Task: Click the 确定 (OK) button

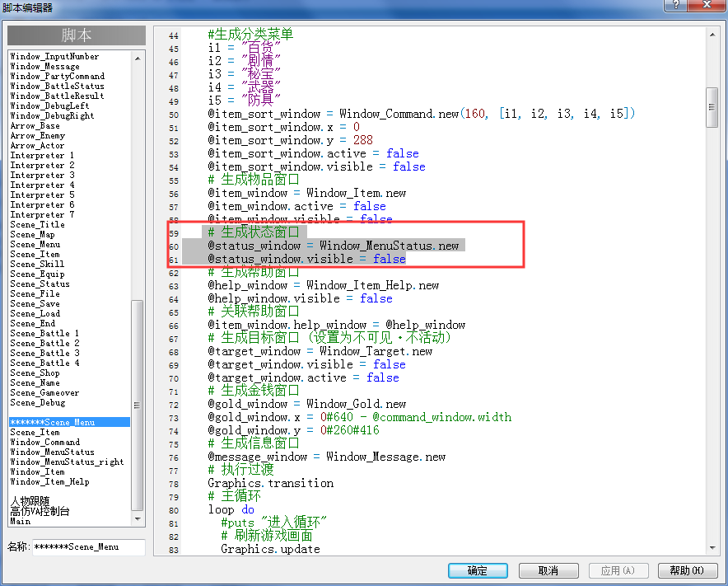Action: [478, 570]
